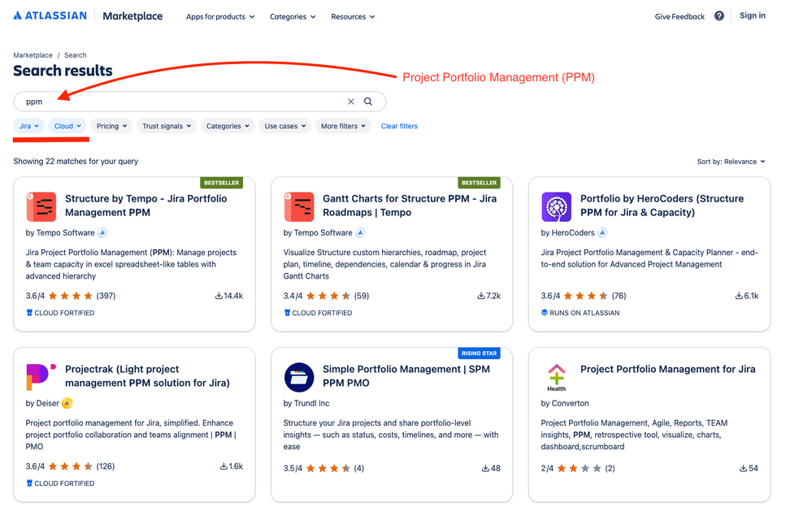This screenshot has height=507, width=812.
Task: Expand the Jira filter dropdown
Action: tap(29, 126)
